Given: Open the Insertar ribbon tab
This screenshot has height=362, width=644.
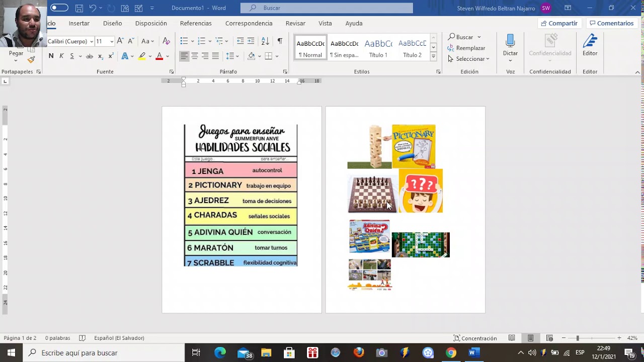Looking at the screenshot, I should [79, 23].
